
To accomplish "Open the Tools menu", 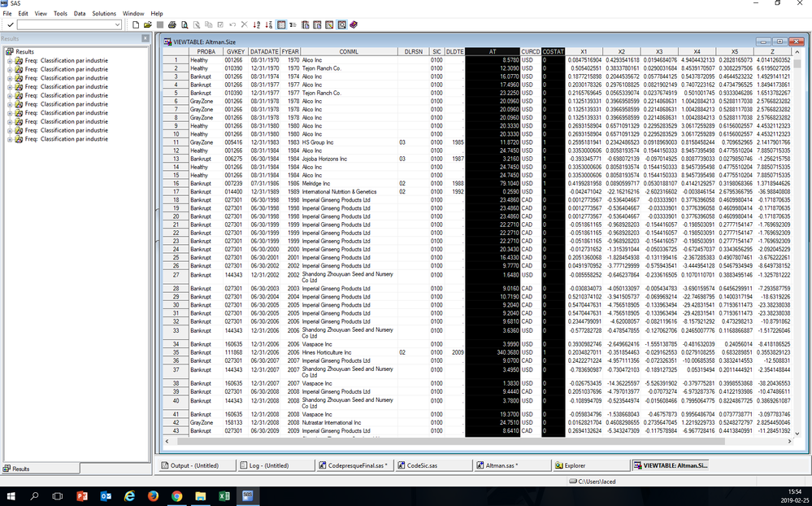I will [60, 14].
